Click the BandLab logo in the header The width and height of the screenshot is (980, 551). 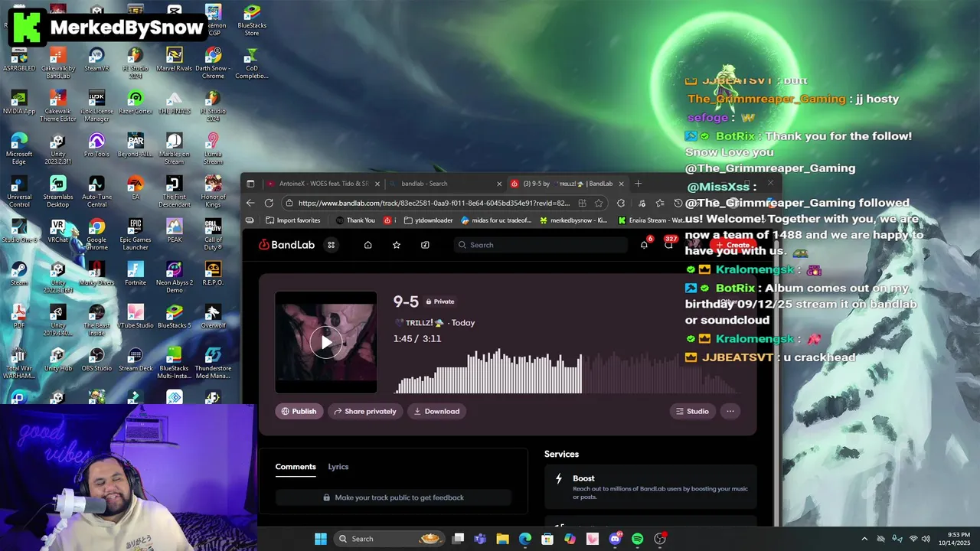286,245
